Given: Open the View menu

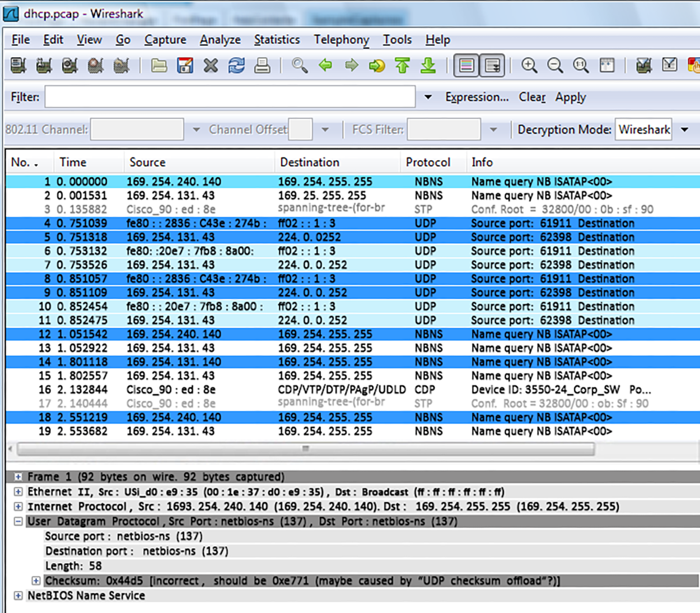Looking at the screenshot, I should 89,40.
